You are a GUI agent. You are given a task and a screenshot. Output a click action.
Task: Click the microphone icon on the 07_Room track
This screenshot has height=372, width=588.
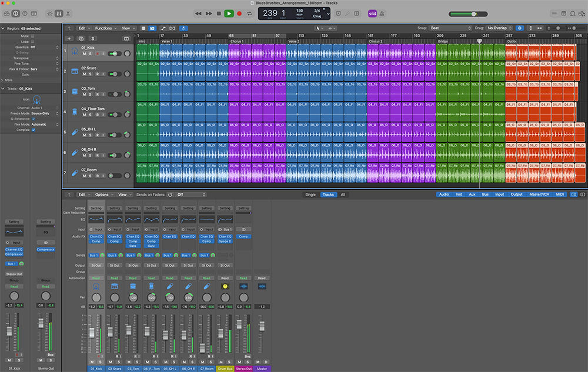point(75,173)
